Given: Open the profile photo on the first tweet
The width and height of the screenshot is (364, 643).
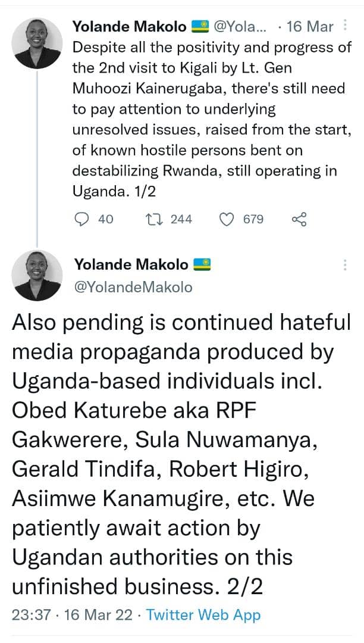Looking at the screenshot, I should tap(37, 42).
